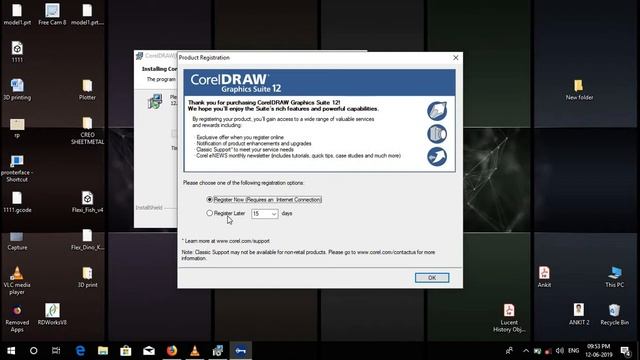Viewport: 640px width, 360px height.
Task: Click the top round icon in CorelDRAW banner
Action: tap(437, 111)
